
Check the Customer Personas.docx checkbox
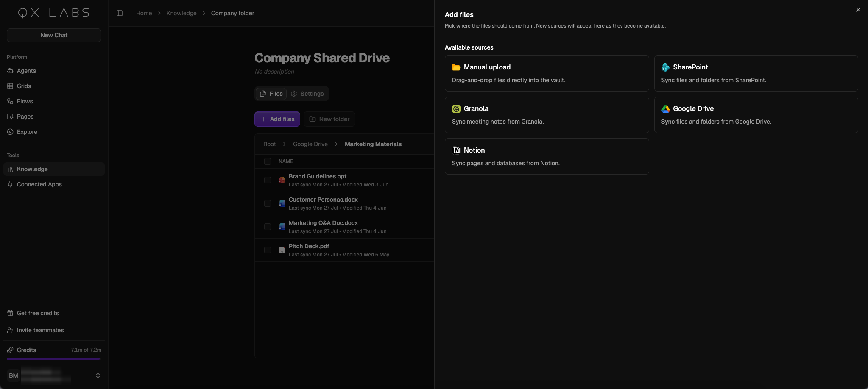[268, 203]
